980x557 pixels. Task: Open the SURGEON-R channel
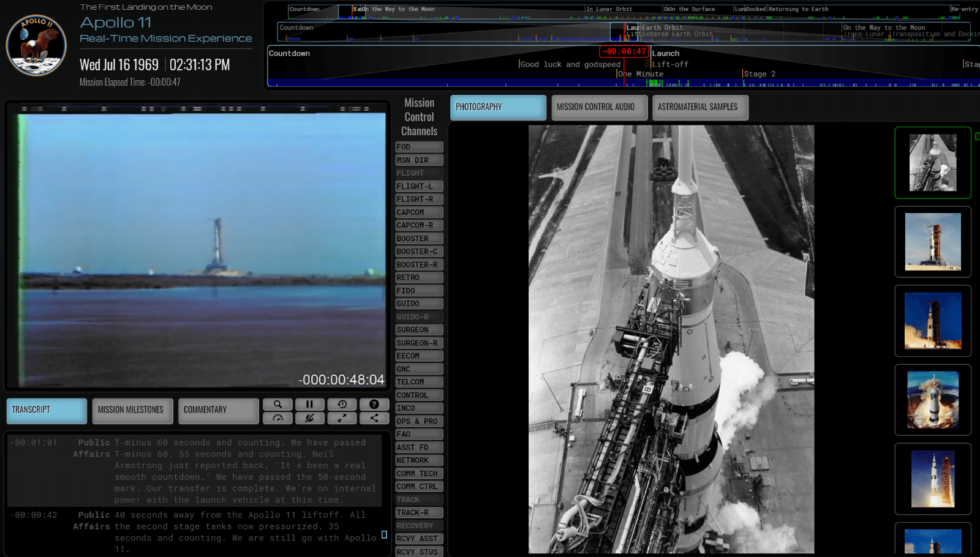tap(419, 343)
